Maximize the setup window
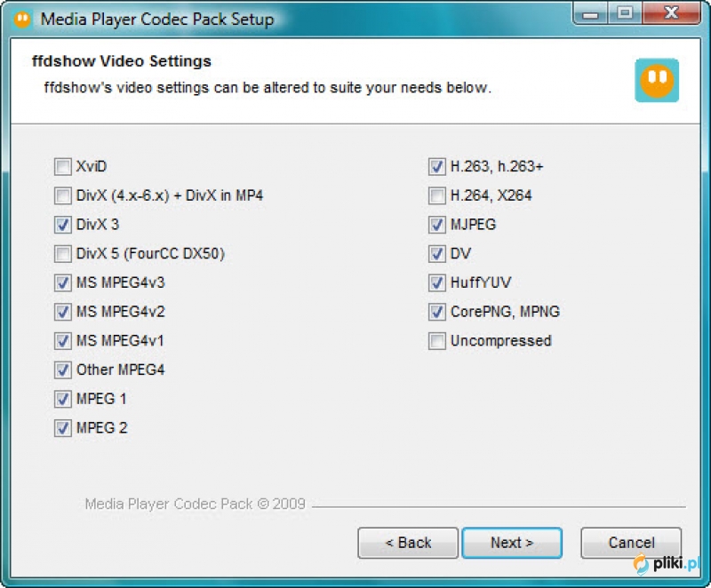 tap(625, 13)
